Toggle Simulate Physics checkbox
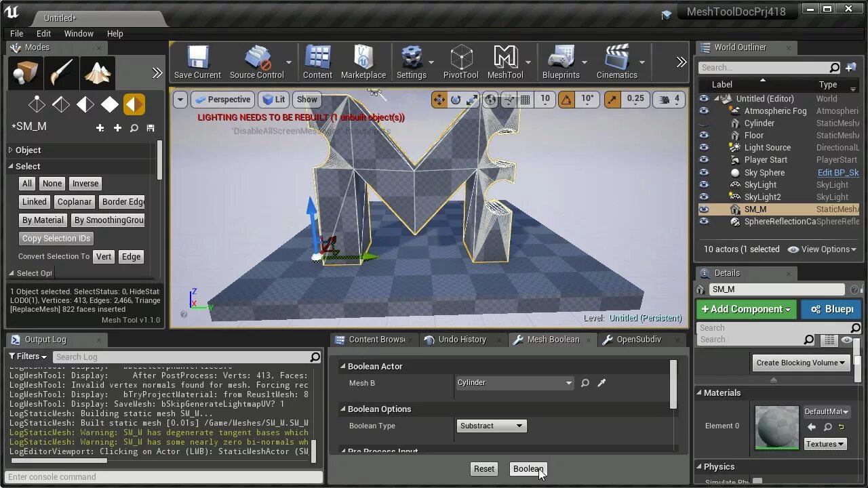Viewport: 868px width, 488px height. 757,483
